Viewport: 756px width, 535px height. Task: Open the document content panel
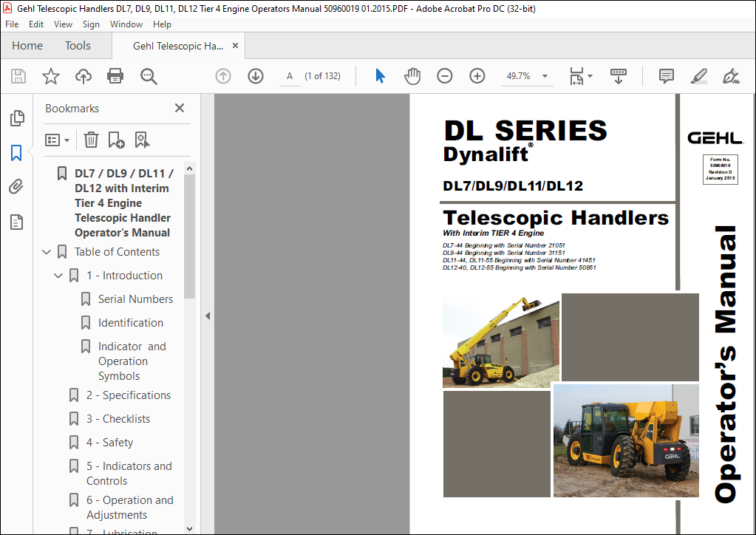tap(16, 222)
